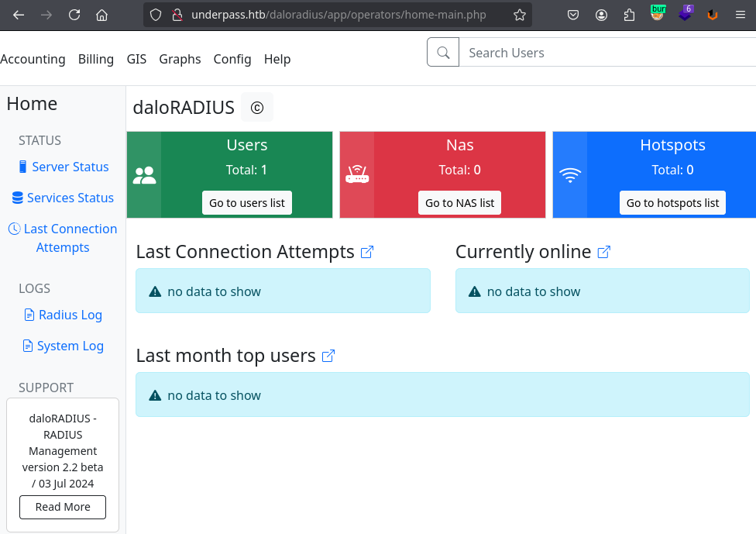
Task: Open the Graphs menu
Action: pos(180,59)
